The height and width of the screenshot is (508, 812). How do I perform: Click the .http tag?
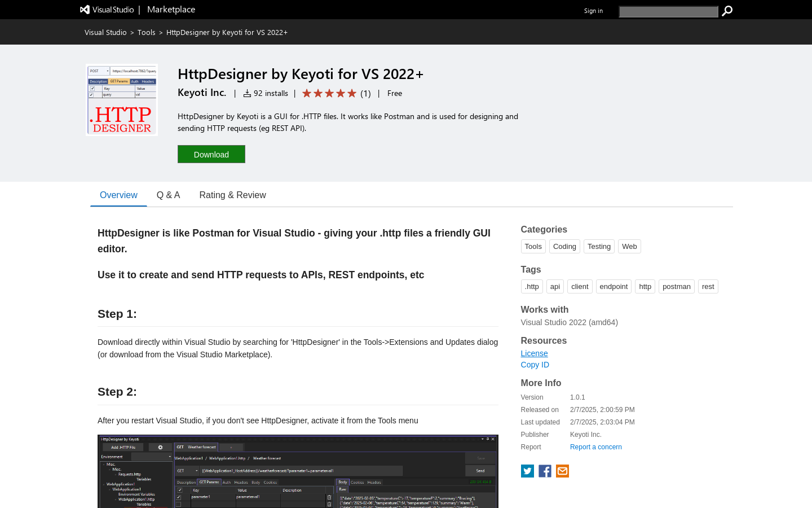(532, 287)
